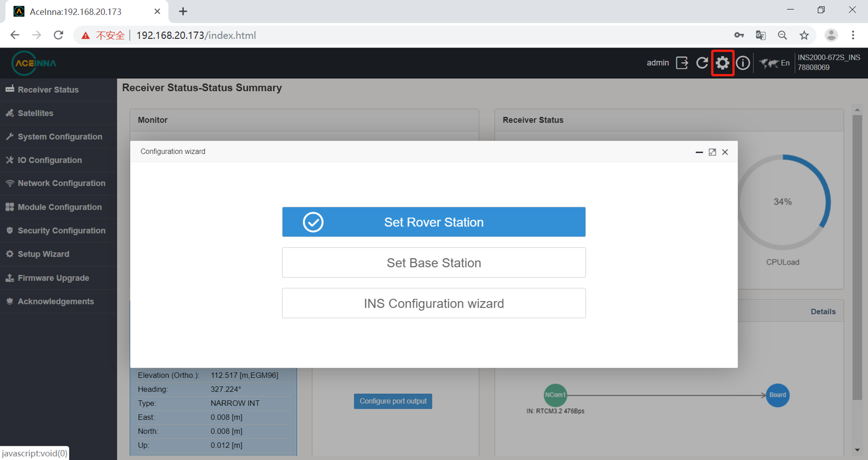Close the AceInna browser tab

click(157, 11)
